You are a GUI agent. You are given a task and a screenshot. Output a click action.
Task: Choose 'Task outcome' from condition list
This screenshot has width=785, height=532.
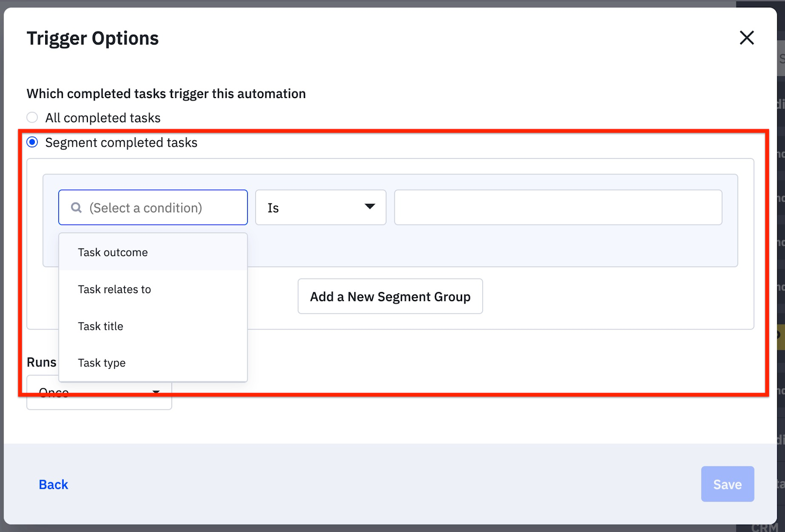click(x=113, y=253)
